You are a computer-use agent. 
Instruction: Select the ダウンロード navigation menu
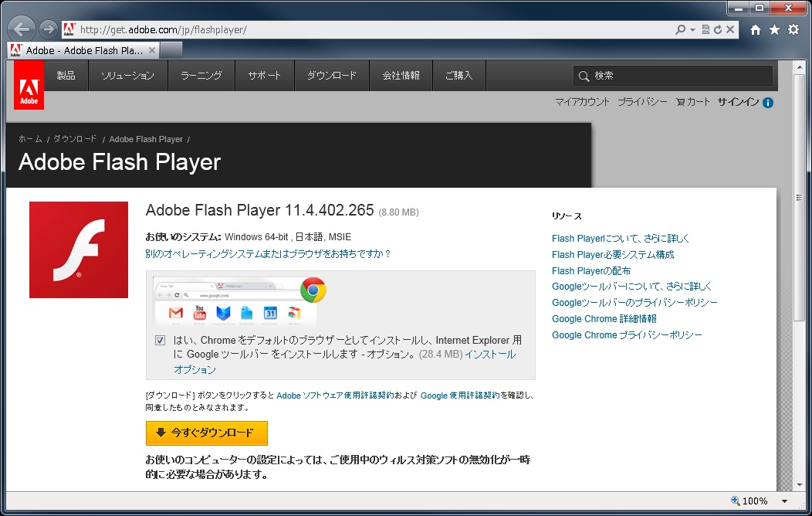(332, 76)
